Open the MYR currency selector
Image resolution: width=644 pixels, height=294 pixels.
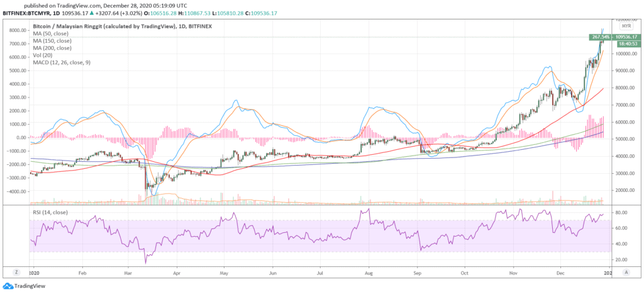tap(626, 26)
